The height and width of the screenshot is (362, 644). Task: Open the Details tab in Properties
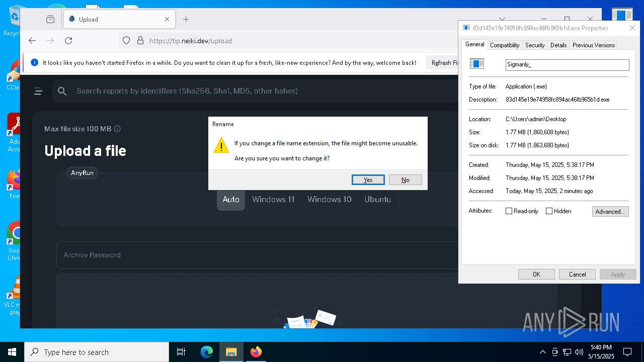coord(558,45)
